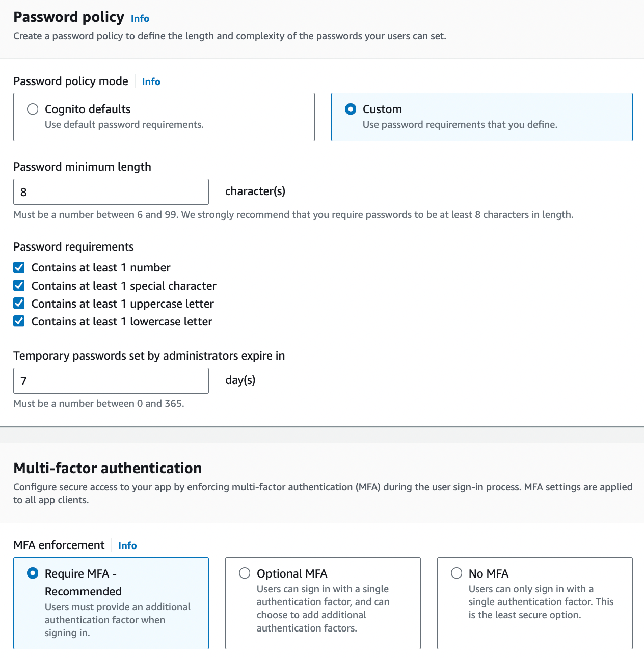Choose the Require MFA - Recommended option
The height and width of the screenshot is (658, 644).
point(33,573)
